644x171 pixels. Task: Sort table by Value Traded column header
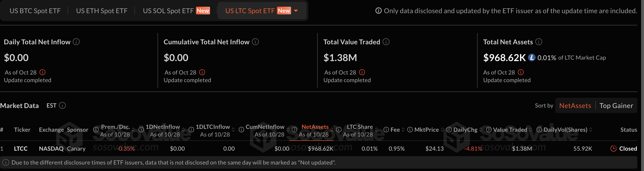pyautogui.click(x=510, y=130)
